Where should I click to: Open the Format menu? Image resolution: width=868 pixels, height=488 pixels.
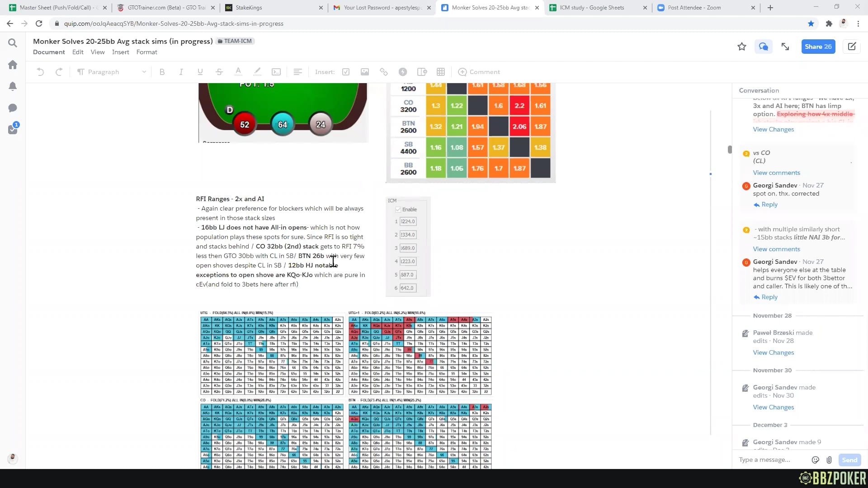click(146, 52)
